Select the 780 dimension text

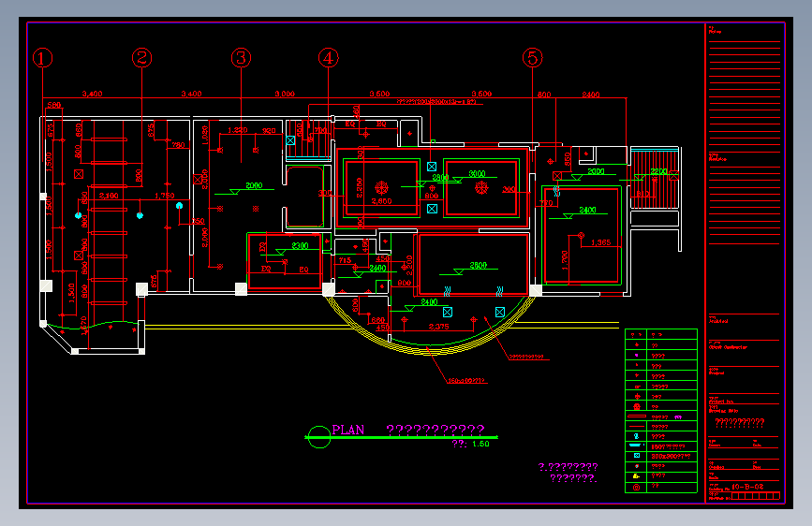[x=179, y=145]
